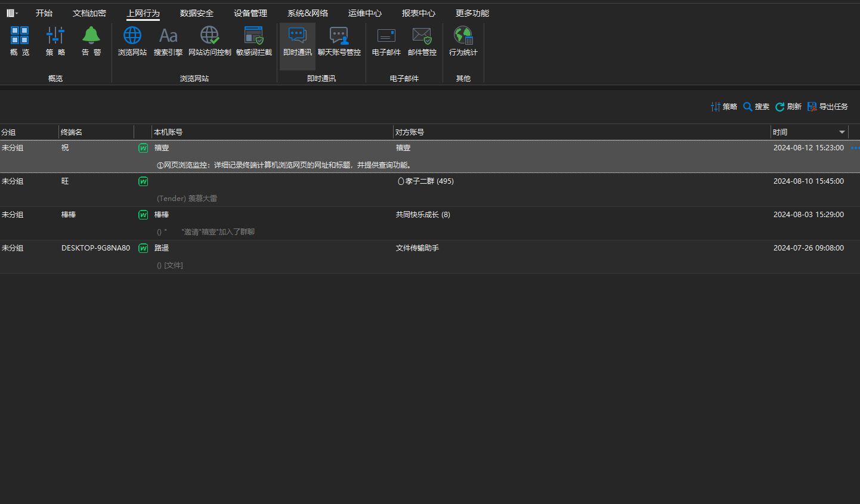Image resolution: width=860 pixels, height=504 pixels.
Task: Switch to the 更多功能 tab
Action: 472,13
